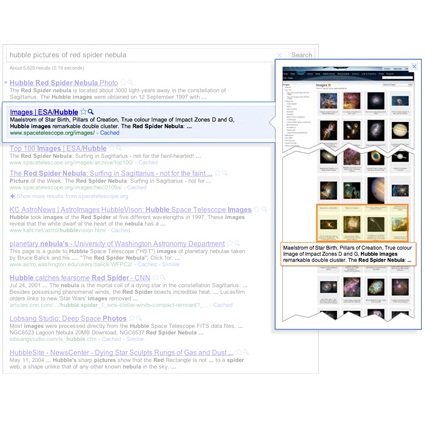Viewport: 425px width, 425px height.
Task: Preview the KC AstroNews result with the magnifier
Action: tap(264, 209)
